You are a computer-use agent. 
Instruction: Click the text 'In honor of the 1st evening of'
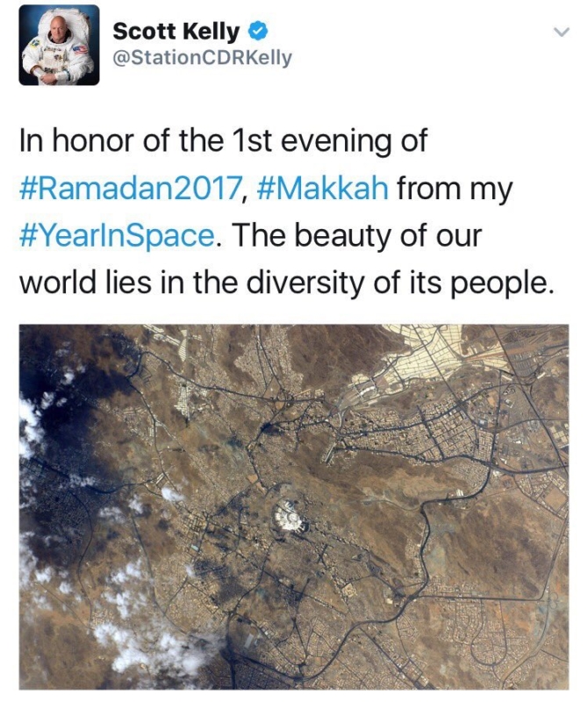(224, 140)
